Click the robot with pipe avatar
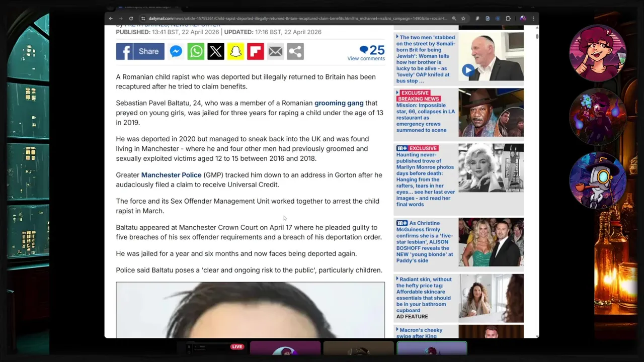Image resolution: width=644 pixels, height=362 pixels. (x=598, y=180)
